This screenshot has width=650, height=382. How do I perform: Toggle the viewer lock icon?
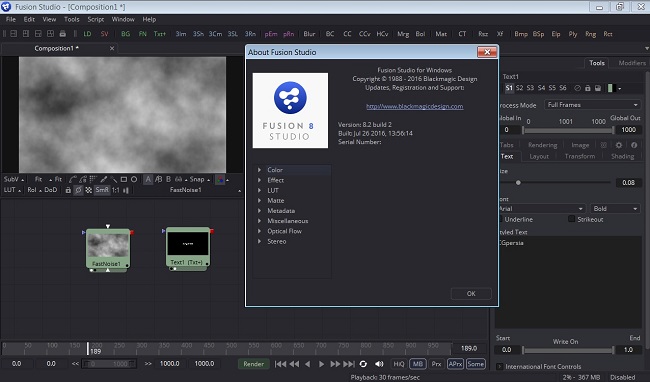click(68, 190)
